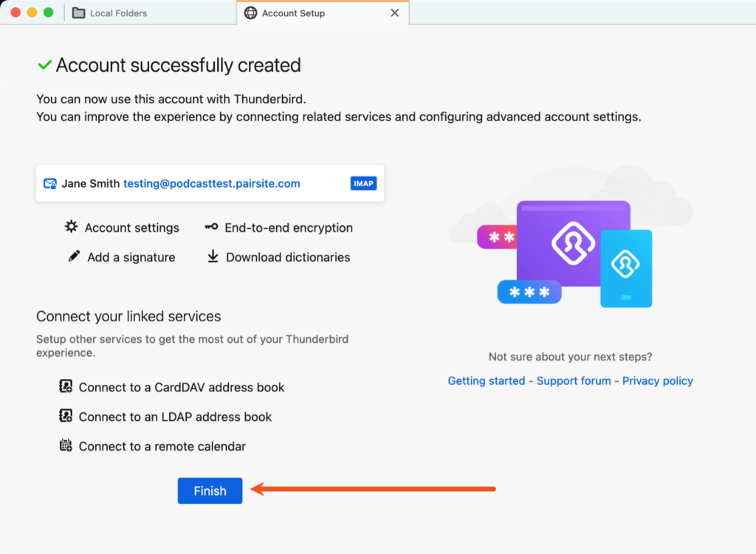The height and width of the screenshot is (554, 756).
Task: Click the download arrow icon for dictionaries
Action: (213, 256)
